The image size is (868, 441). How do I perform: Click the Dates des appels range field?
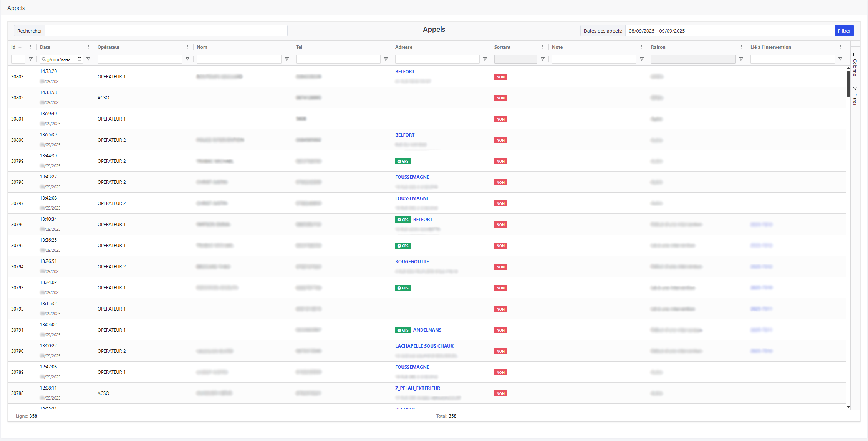point(729,31)
